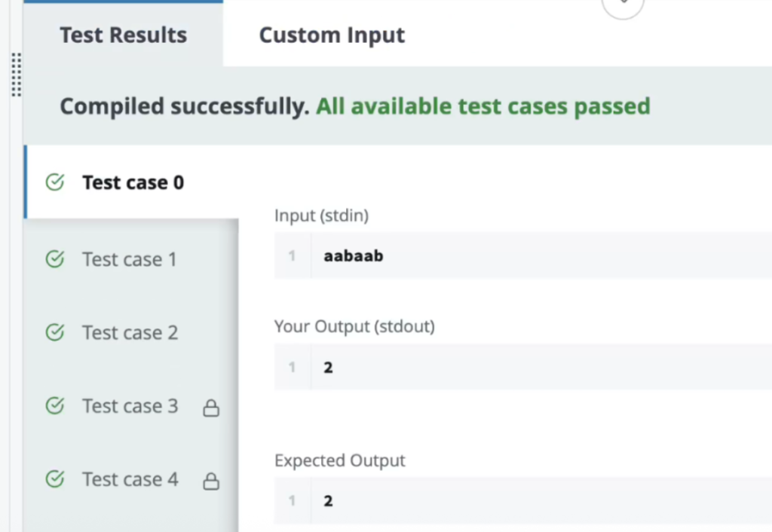The image size is (772, 532).
Task: Click the circular icon at top edge
Action: (623, 6)
